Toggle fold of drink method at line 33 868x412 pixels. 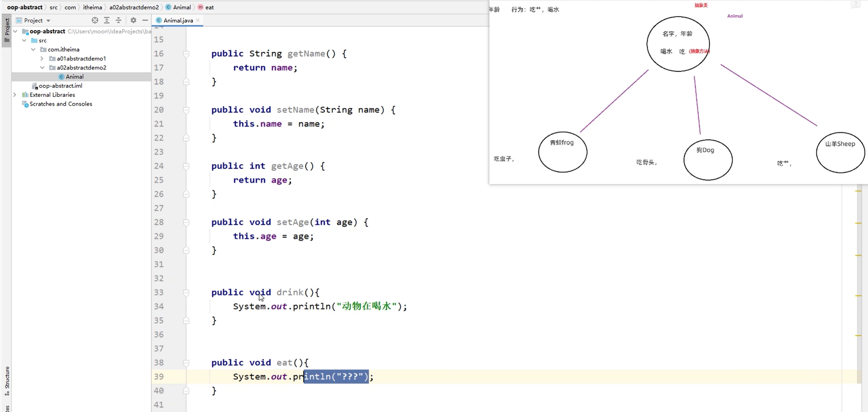[x=186, y=292]
